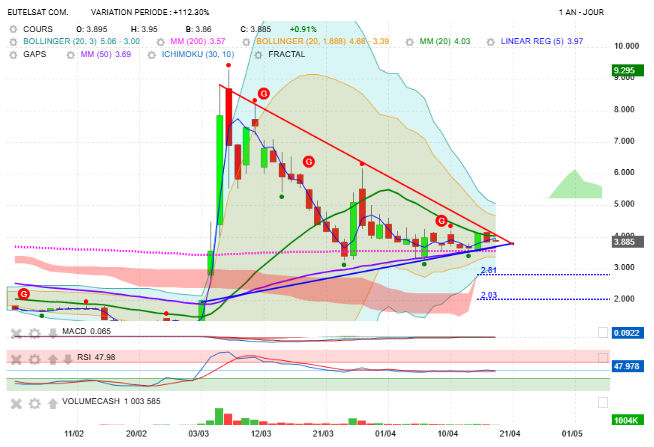The width and height of the screenshot is (654, 447).
Task: Open gear settings for MM (50)
Action: coord(70,55)
